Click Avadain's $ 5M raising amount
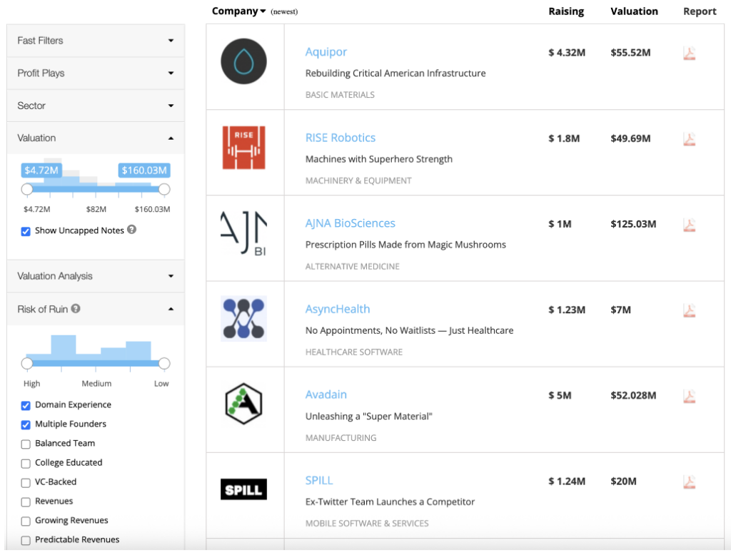The width and height of the screenshot is (731, 560). pos(560,395)
